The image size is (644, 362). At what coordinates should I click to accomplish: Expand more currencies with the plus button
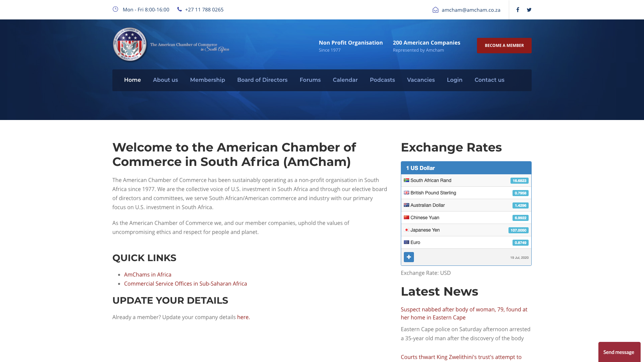coord(409,257)
